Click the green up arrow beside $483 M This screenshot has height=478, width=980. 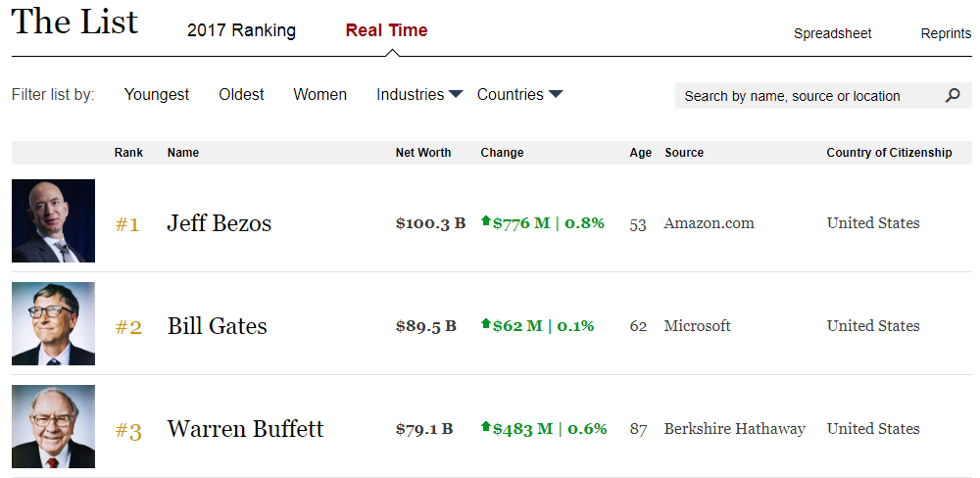[x=485, y=428]
